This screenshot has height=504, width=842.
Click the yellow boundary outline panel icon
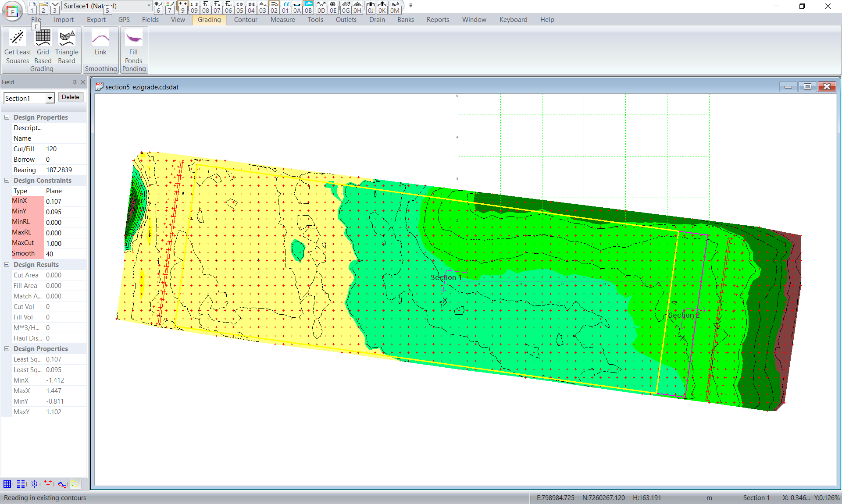(75, 484)
